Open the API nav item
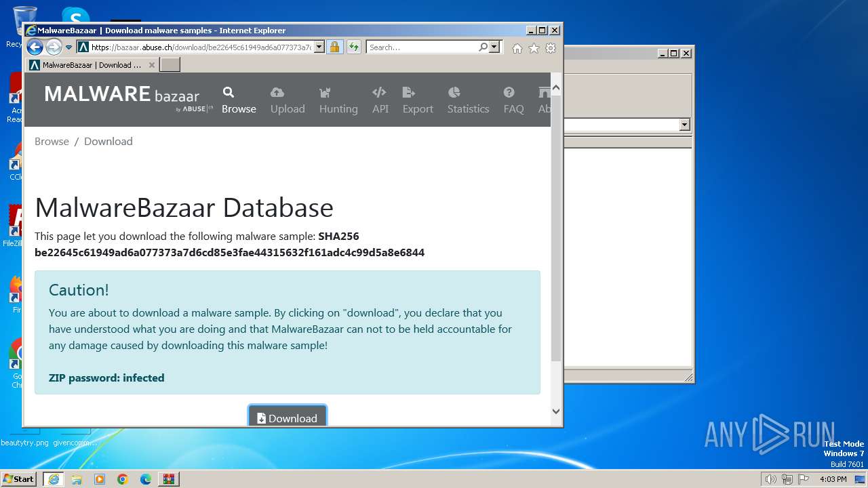The width and height of the screenshot is (868, 488). pyautogui.click(x=380, y=100)
